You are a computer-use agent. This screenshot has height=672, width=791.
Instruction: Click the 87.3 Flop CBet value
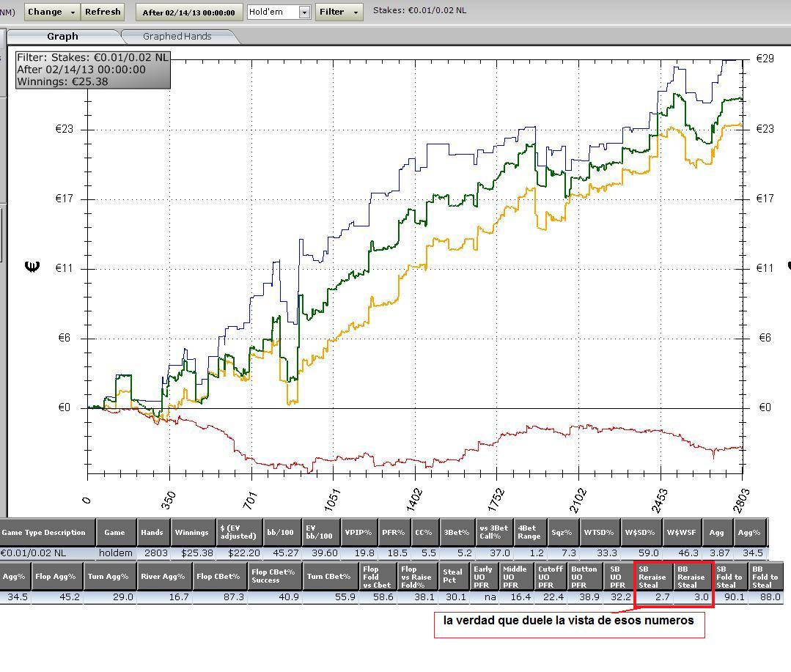[x=233, y=597]
